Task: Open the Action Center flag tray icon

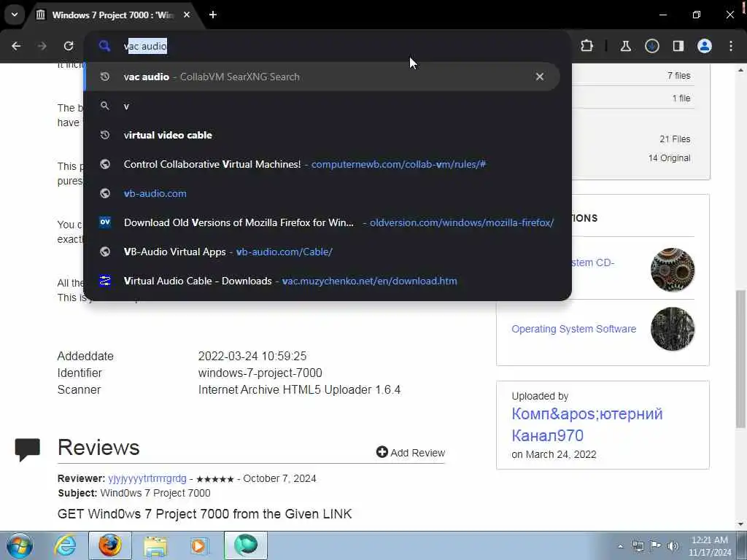Action: pos(656,546)
